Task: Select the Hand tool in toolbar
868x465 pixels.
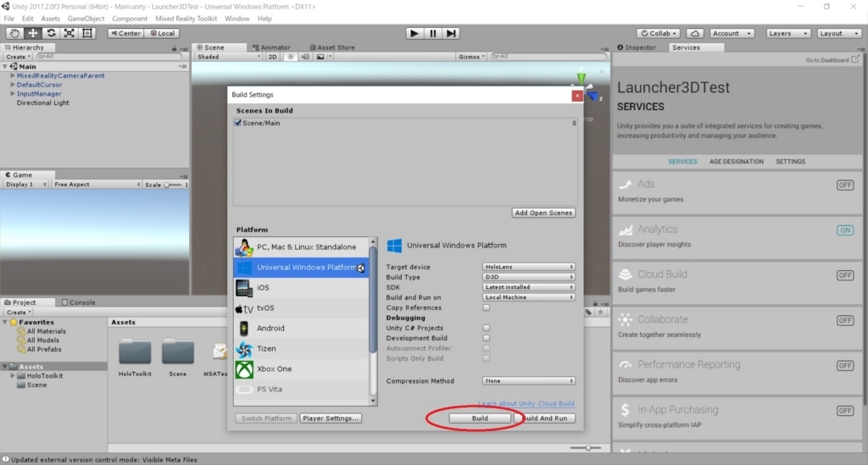Action: click(14, 33)
